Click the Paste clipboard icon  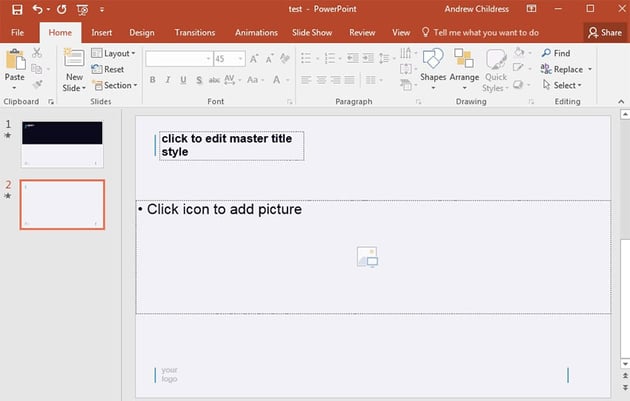(x=14, y=60)
